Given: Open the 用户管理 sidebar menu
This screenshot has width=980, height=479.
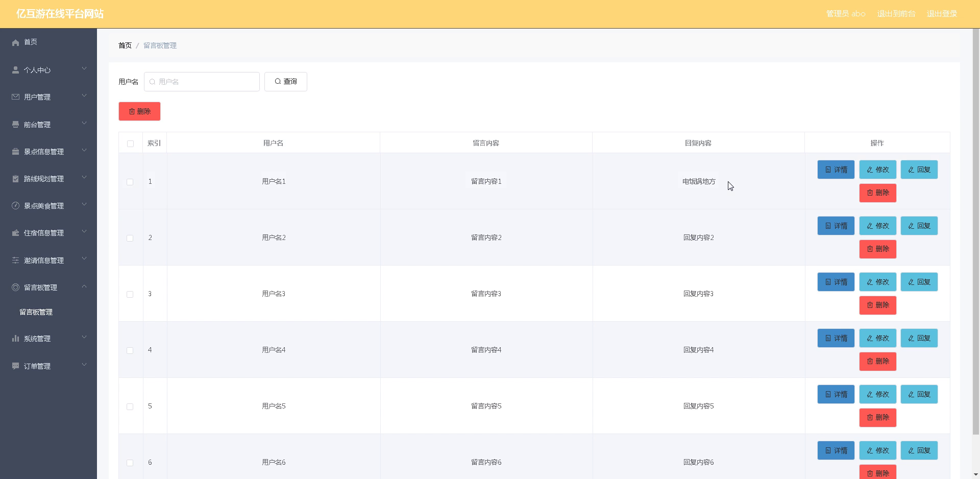Looking at the screenshot, I should [x=48, y=97].
